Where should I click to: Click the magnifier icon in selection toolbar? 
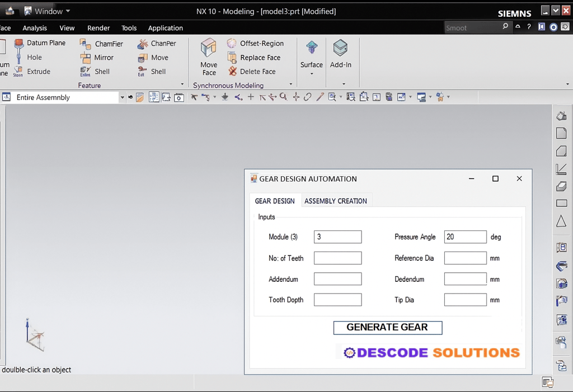(x=283, y=96)
